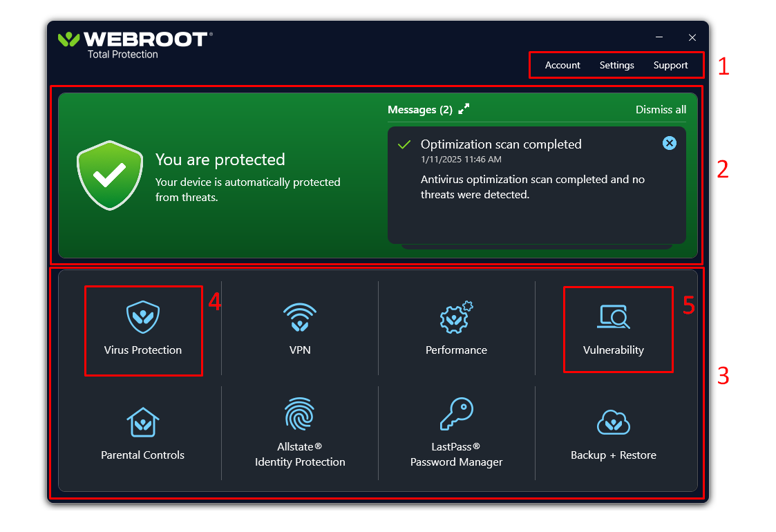Click Dismiss all messages
The height and width of the screenshot is (532, 776).
point(661,109)
